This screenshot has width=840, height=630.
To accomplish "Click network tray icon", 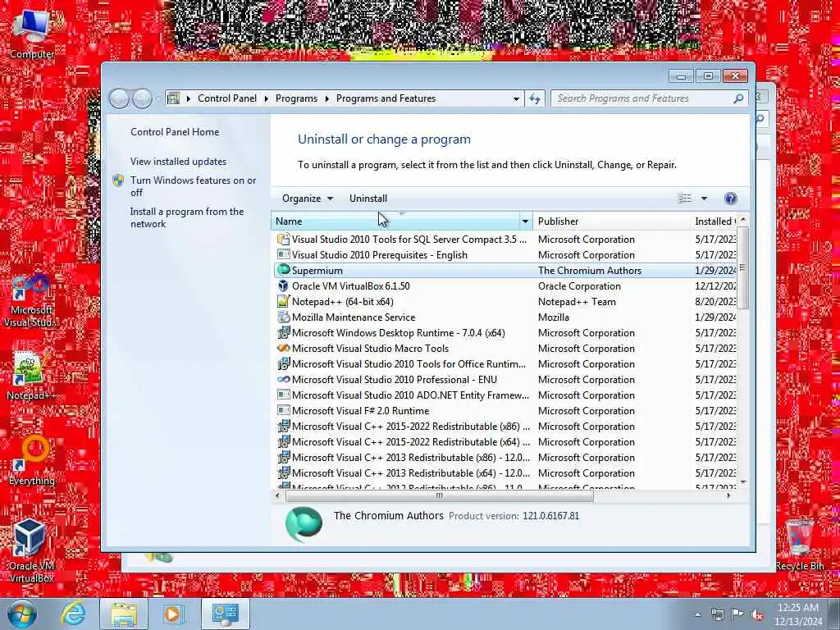I will coord(717,614).
